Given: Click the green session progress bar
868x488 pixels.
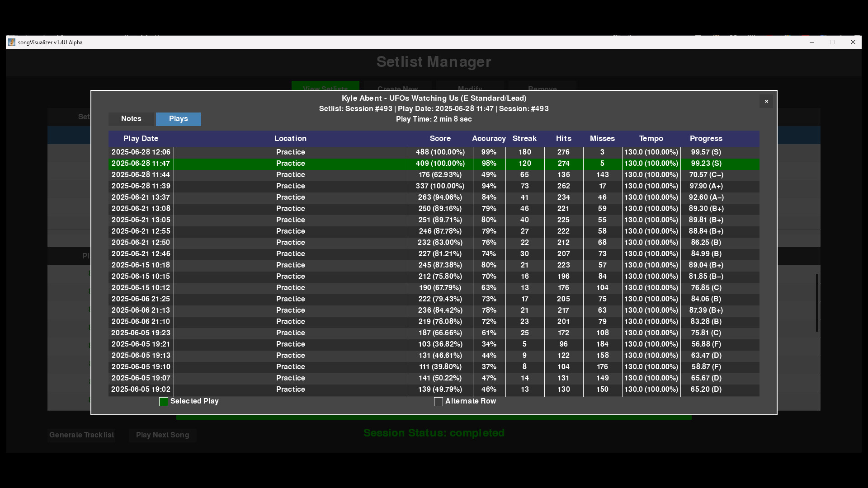Looking at the screenshot, I should [x=434, y=418].
